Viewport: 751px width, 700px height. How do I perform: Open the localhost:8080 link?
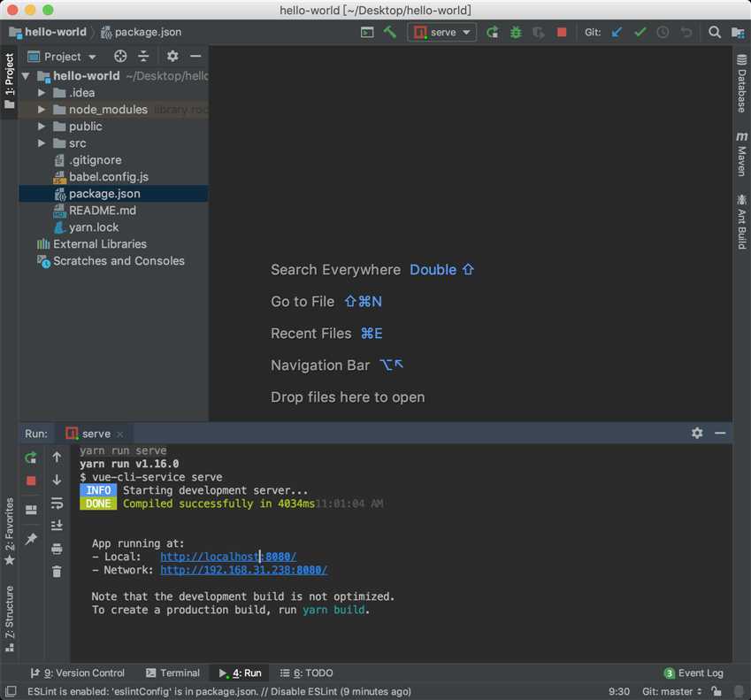(228, 557)
